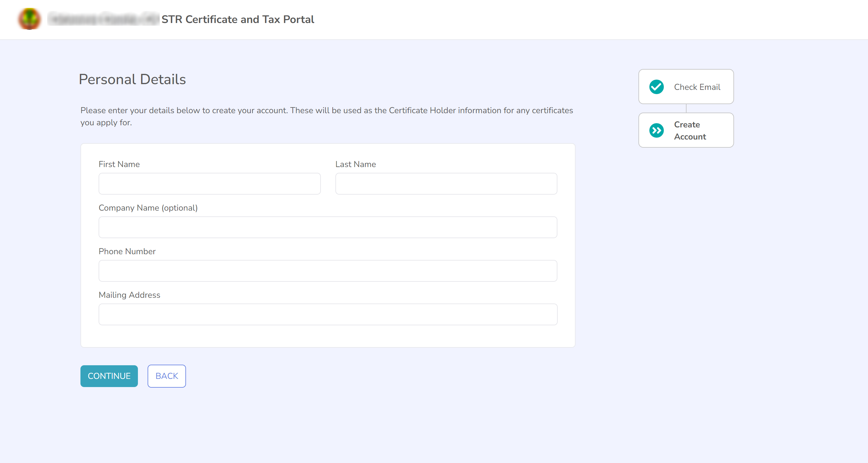
Task: Select the Phone Number input
Action: [x=328, y=271]
